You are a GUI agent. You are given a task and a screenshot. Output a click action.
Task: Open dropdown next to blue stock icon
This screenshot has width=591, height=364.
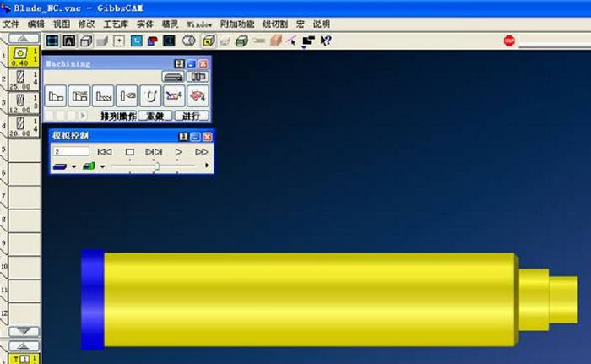coord(74,166)
